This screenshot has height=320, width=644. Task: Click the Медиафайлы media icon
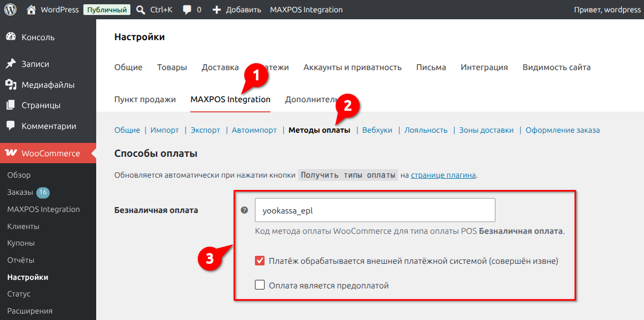[10, 85]
